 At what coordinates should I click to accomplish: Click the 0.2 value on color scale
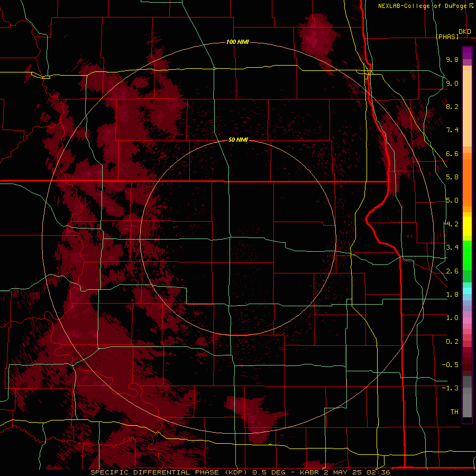pos(452,342)
